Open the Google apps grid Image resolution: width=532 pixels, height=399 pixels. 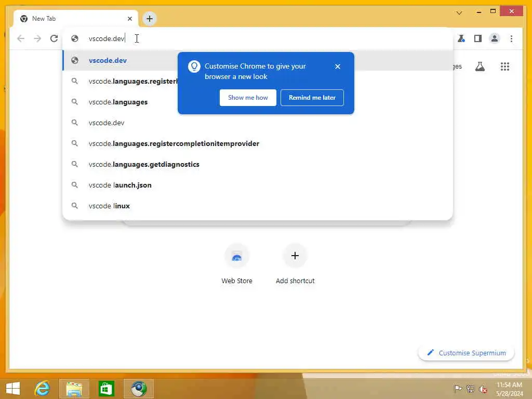point(505,66)
